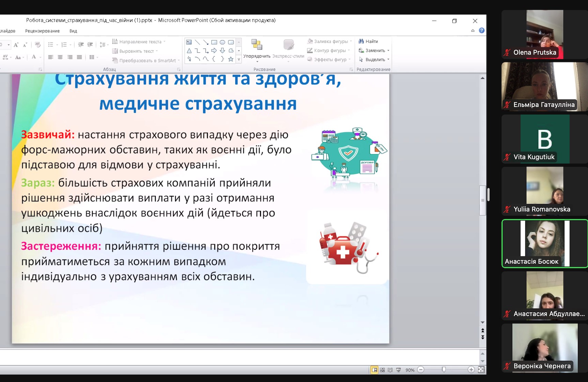Click the zoom slider handle

point(444,370)
